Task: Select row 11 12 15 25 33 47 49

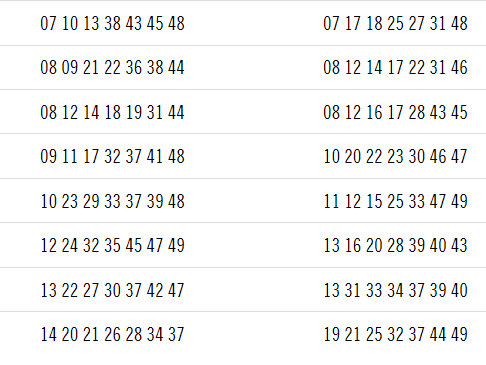Action: tap(395, 201)
